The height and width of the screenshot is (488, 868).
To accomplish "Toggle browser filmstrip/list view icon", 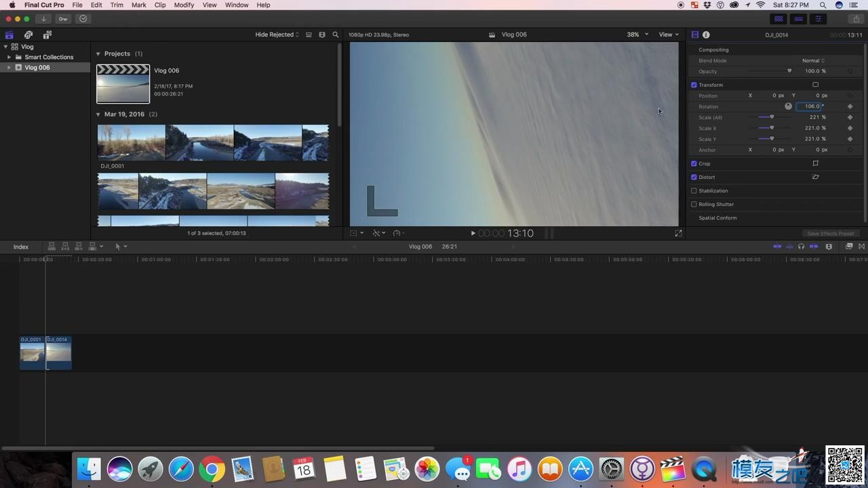I will [x=309, y=35].
